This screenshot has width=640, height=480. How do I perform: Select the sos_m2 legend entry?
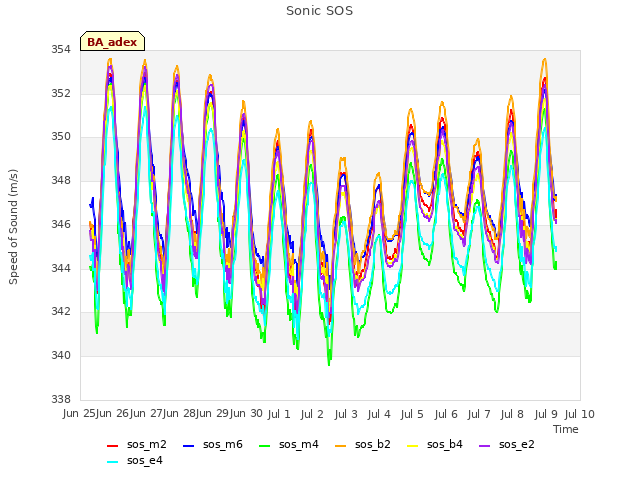(x=136, y=444)
